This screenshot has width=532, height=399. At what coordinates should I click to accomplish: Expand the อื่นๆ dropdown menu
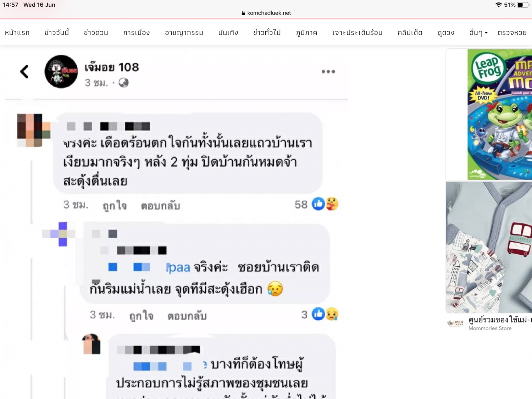pos(478,33)
